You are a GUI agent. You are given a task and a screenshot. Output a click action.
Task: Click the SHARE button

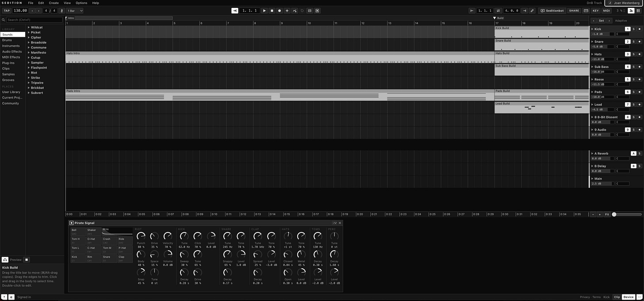pos(574,11)
